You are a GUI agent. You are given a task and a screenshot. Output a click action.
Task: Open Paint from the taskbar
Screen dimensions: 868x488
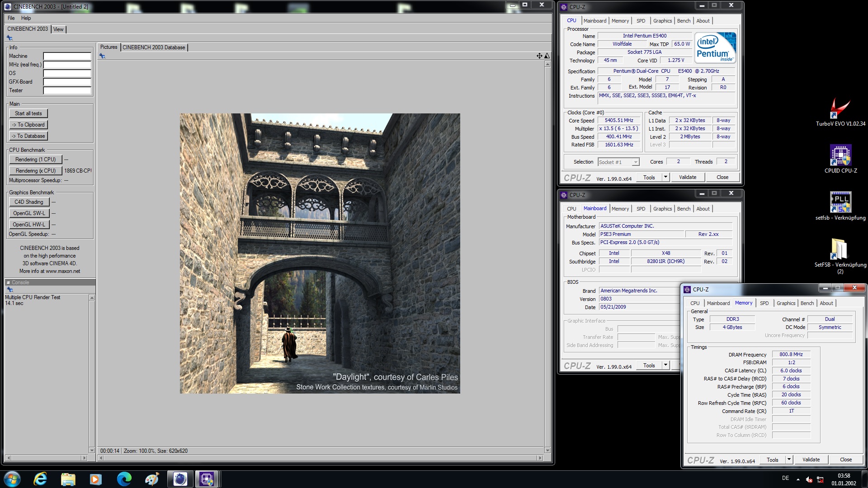(x=152, y=479)
